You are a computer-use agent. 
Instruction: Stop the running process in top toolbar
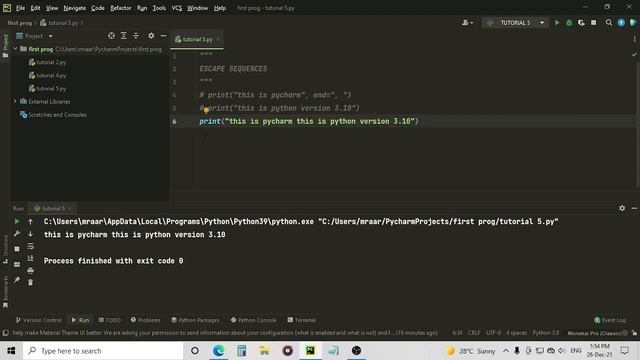coord(593,23)
